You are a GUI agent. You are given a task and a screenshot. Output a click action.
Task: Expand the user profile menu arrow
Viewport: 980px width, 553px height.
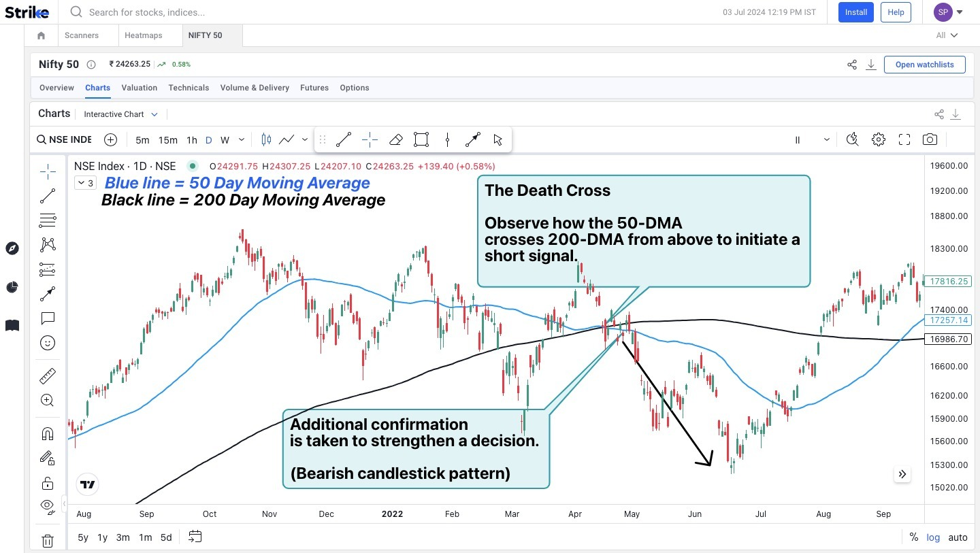tap(960, 12)
